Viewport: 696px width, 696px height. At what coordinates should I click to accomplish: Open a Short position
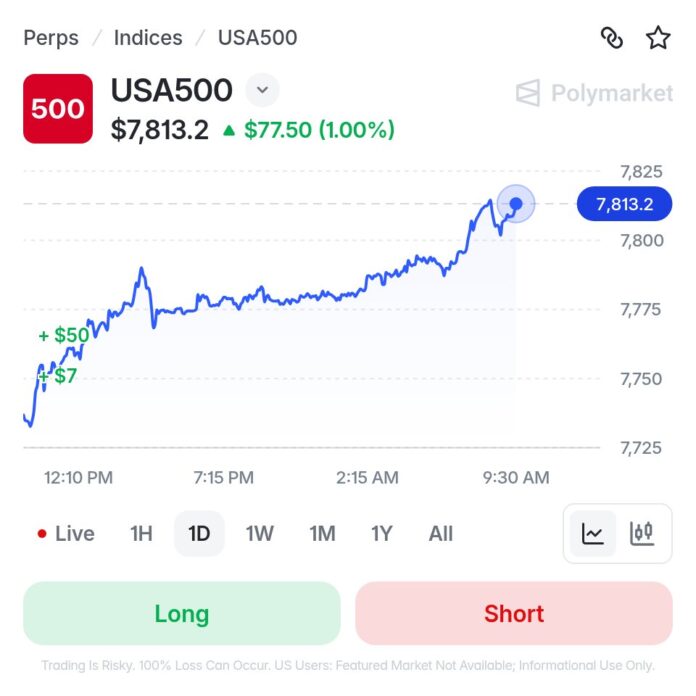pyautogui.click(x=514, y=613)
